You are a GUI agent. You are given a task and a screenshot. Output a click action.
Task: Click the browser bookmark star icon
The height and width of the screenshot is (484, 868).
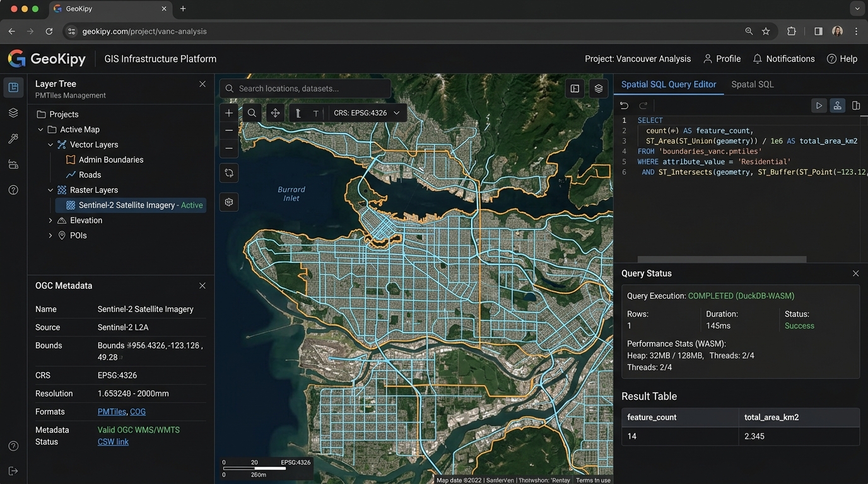pos(766,31)
